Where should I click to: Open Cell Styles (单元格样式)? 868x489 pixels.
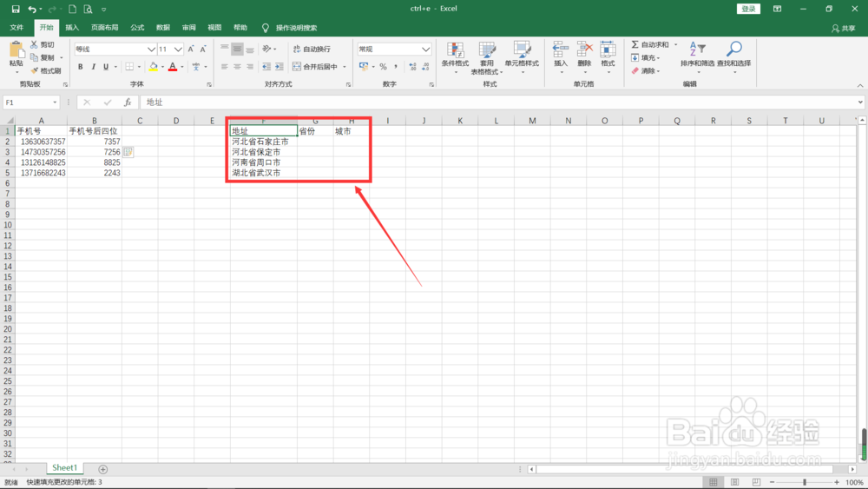[522, 57]
